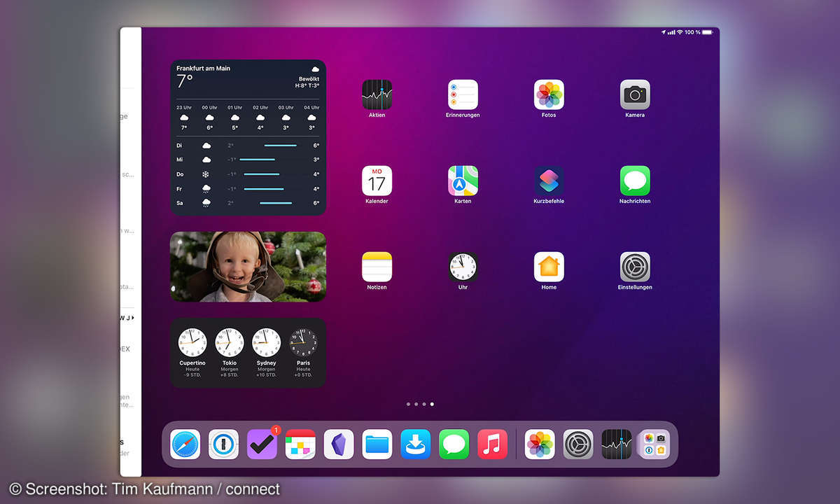This screenshot has height=504, width=840.
Task: Open the blue download tray app in dock
Action: [416, 444]
